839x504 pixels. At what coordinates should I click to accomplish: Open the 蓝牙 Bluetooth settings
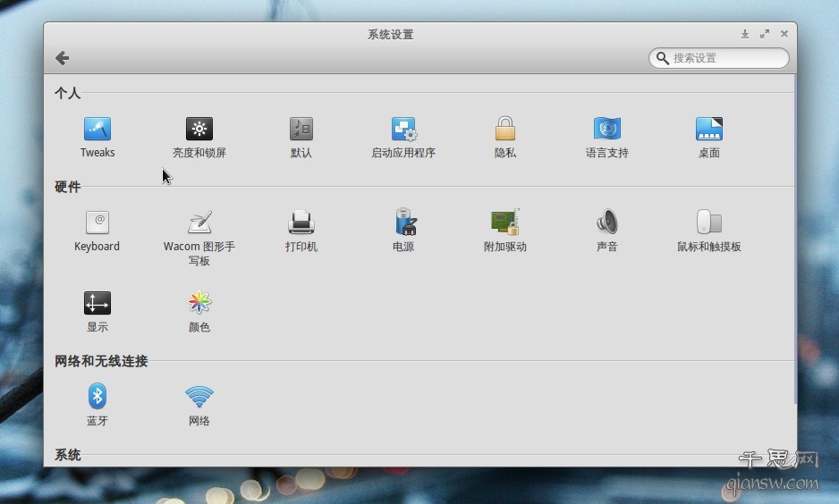point(97,405)
